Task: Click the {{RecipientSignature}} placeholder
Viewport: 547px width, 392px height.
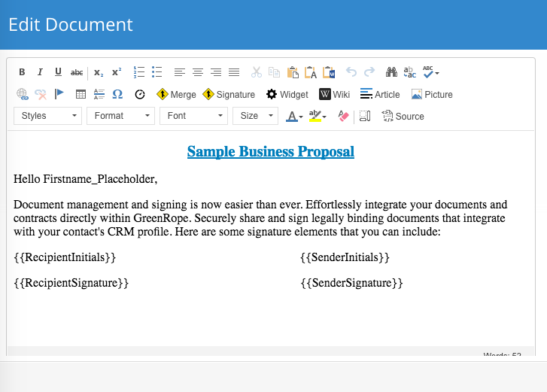Action: [71, 283]
